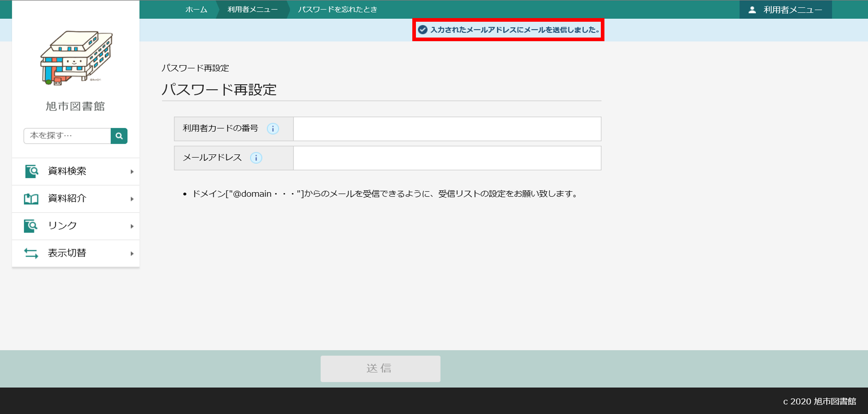868x414 pixels.
Task: Focus the 利用者カードの番号 input field
Action: tap(447, 129)
